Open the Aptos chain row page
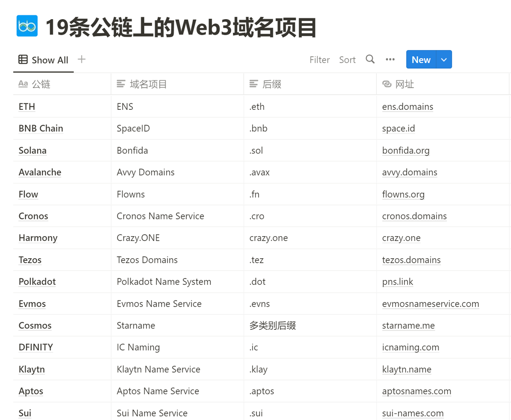Viewport: 511px width, 420px height. tap(31, 391)
